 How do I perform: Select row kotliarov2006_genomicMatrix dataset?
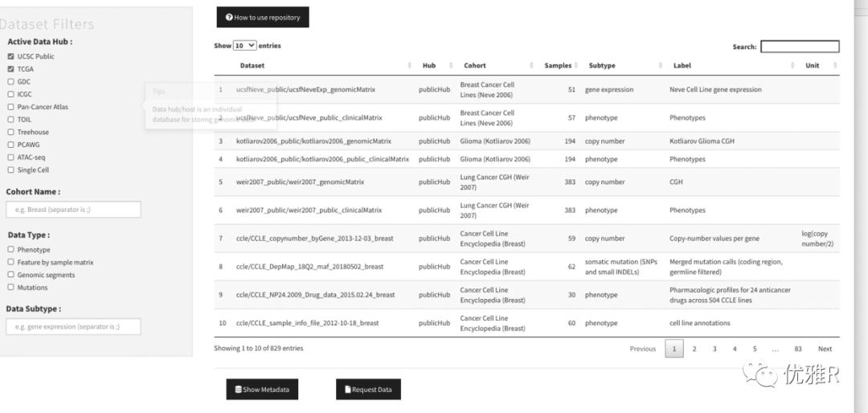pos(526,141)
